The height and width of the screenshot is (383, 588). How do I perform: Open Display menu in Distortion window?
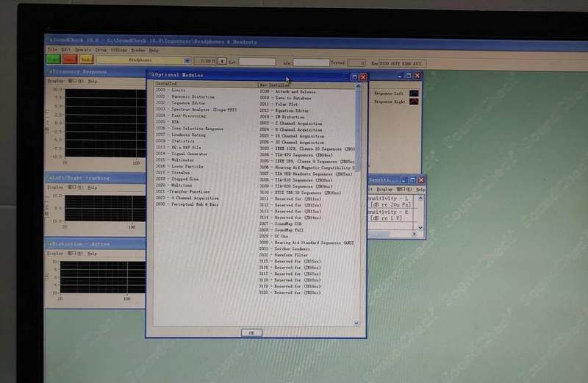point(54,253)
